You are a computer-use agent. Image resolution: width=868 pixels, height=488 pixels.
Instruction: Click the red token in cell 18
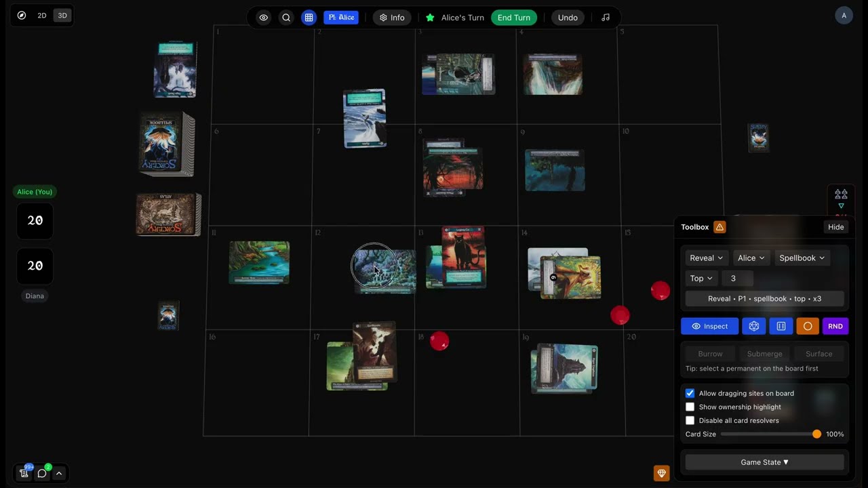coord(439,341)
